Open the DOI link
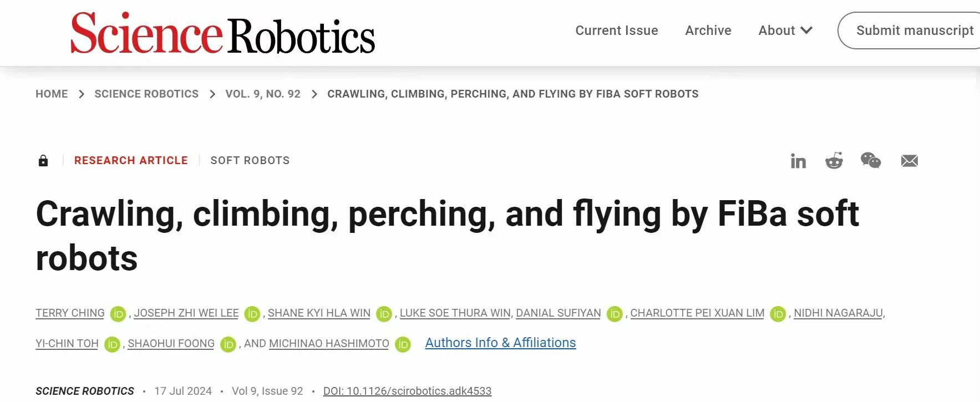 407,391
